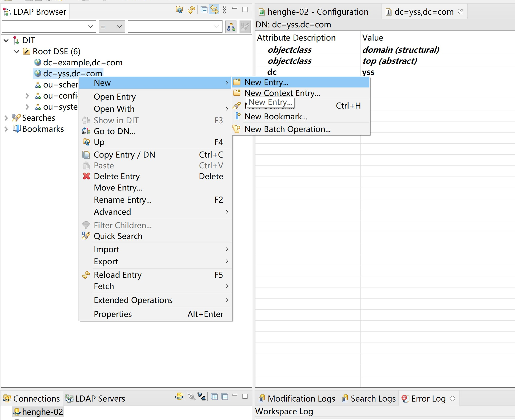Image resolution: width=515 pixels, height=420 pixels.
Task: Choose New Batch Operation... in submenu
Action: (x=287, y=129)
